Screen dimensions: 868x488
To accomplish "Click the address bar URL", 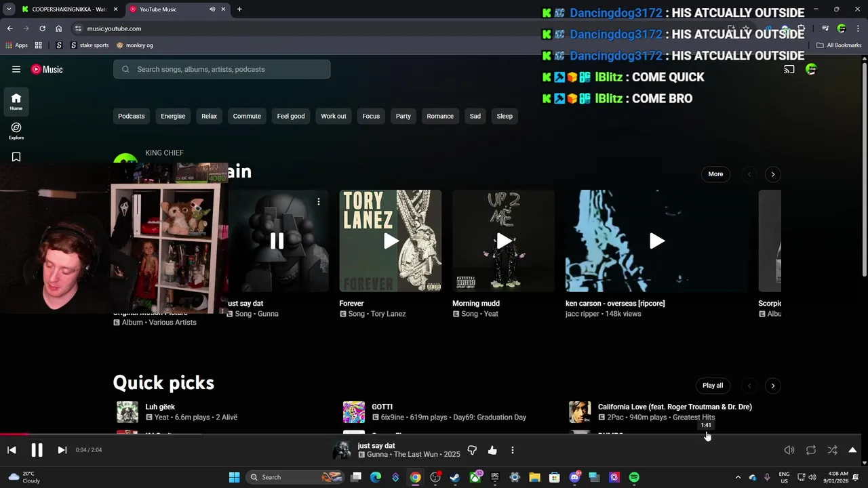I will pyautogui.click(x=114, y=28).
